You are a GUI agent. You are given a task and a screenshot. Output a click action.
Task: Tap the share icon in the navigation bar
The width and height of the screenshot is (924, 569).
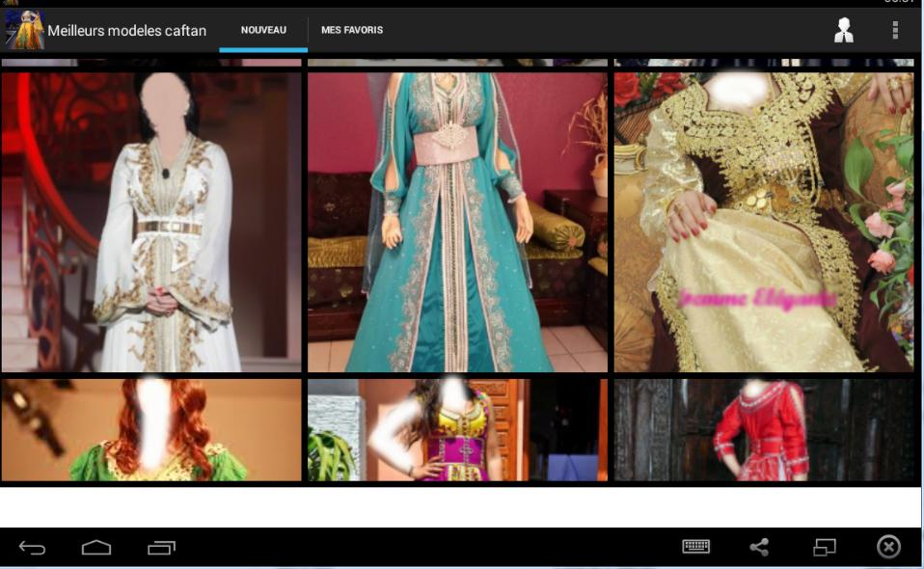(x=758, y=546)
